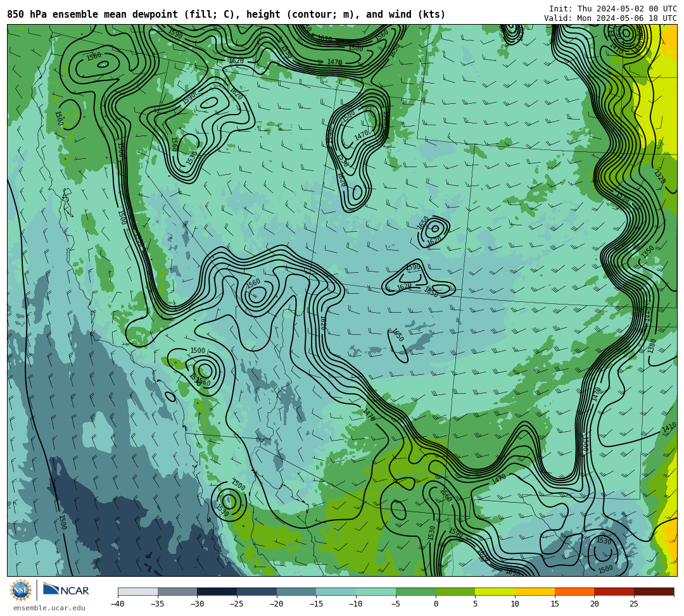Pick the olive green 0 to 5 swatch
Image resolution: width=684 pixels, height=616 pixels.
[455, 591]
